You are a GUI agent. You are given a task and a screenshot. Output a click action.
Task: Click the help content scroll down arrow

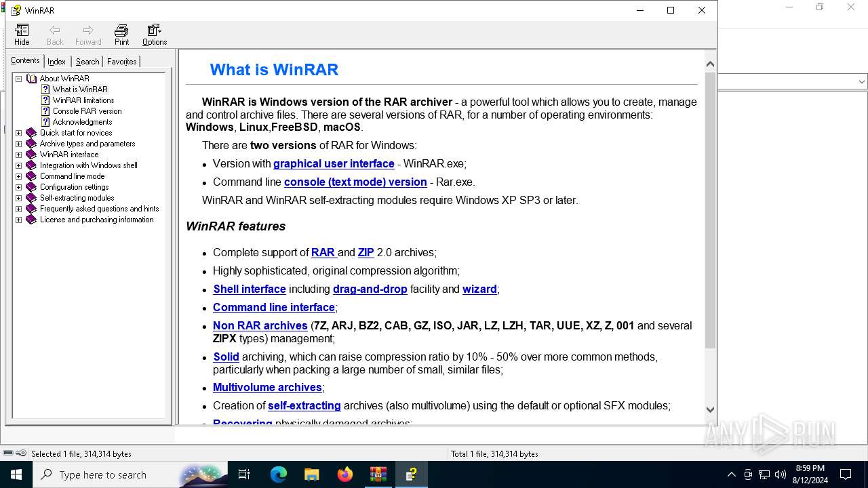(710, 409)
